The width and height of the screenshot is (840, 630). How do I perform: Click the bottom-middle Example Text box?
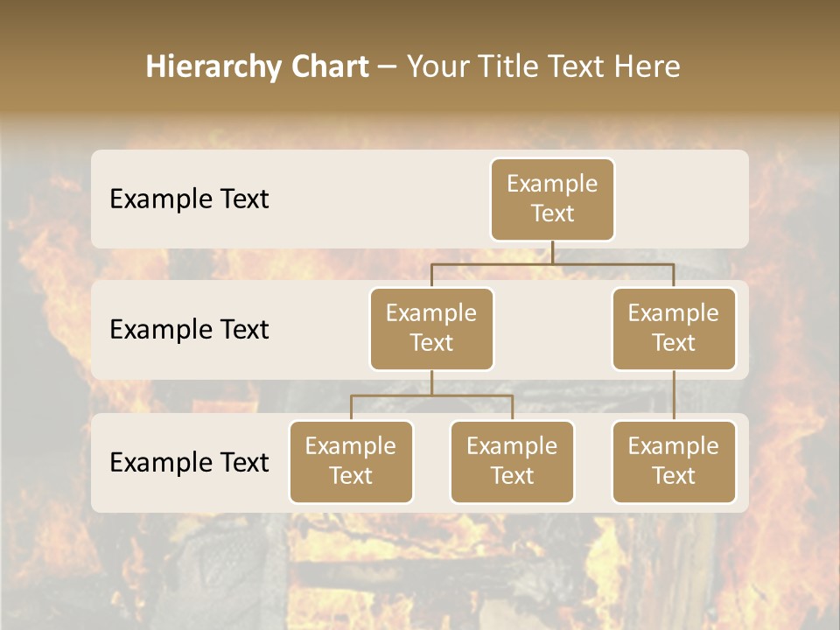(x=512, y=461)
